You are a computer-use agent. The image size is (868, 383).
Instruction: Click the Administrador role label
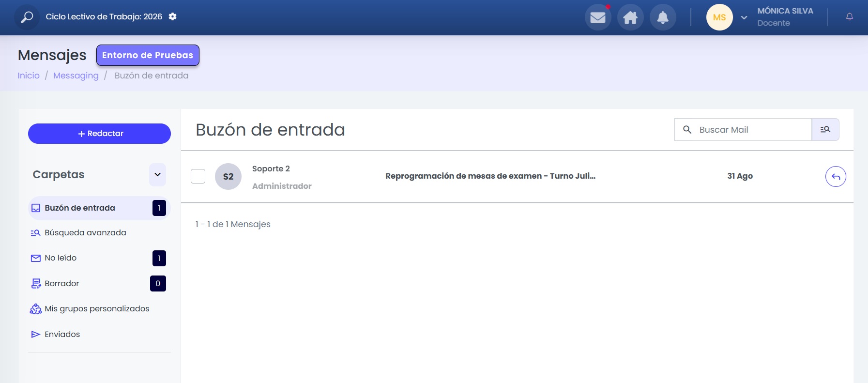tap(282, 186)
